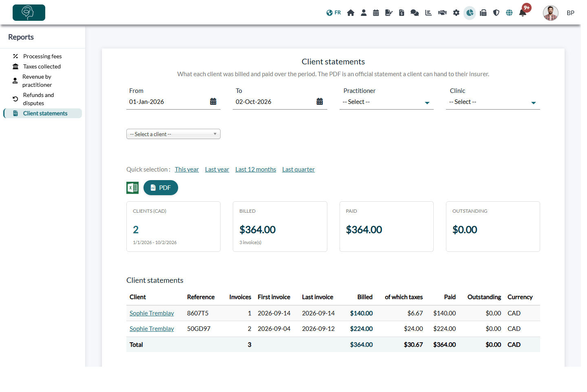
Task: Open the cash register icon
Action: tap(483, 13)
